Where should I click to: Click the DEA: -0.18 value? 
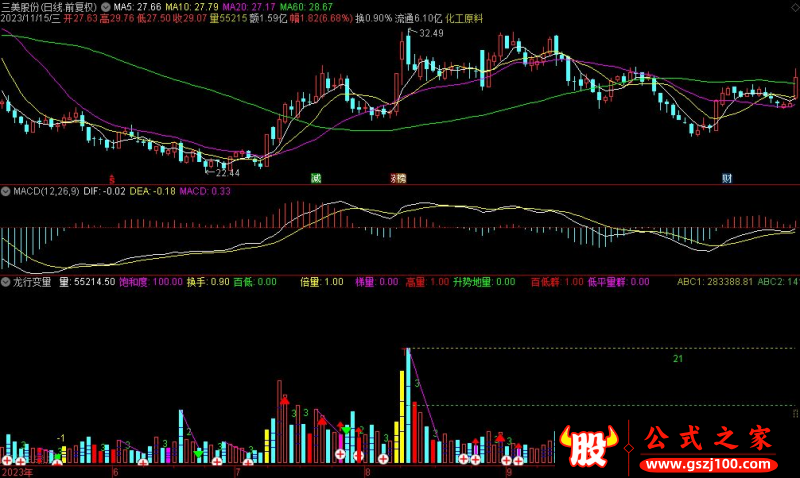pyautogui.click(x=152, y=191)
